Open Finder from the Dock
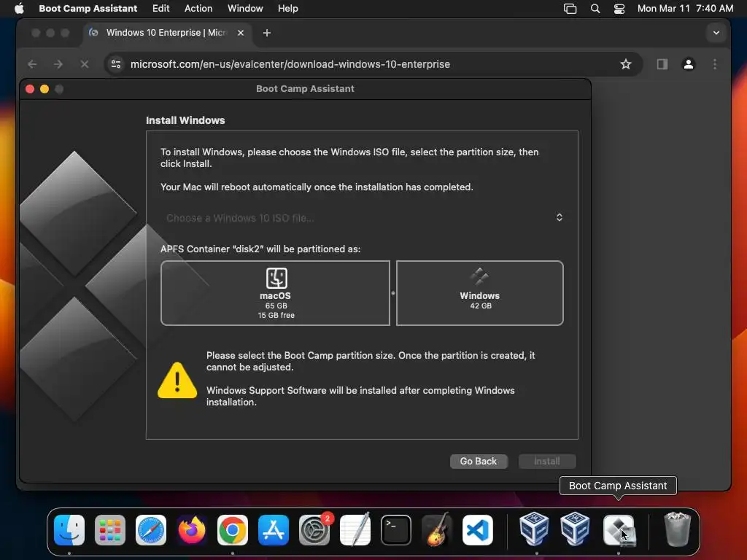This screenshot has width=747, height=560. 69,530
